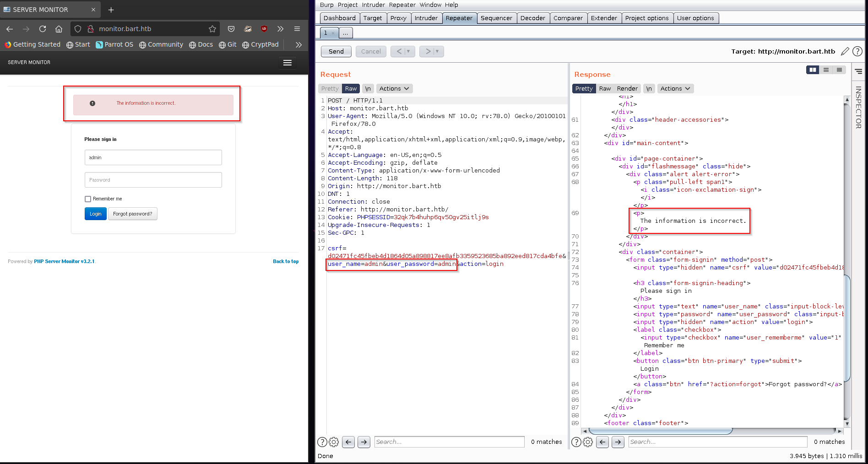Open the Firefox hamburger application menu
The height and width of the screenshot is (464, 868).
(x=297, y=29)
